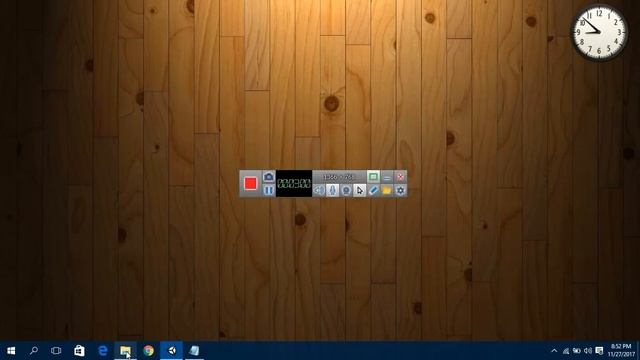Pause the recording
Screen dimensions: 640x360
tap(268, 190)
